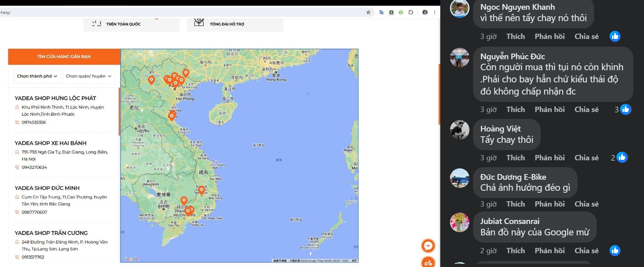Open the Chrome extensions puzzle icon
This screenshot has height=267, width=644.
tap(411, 12)
